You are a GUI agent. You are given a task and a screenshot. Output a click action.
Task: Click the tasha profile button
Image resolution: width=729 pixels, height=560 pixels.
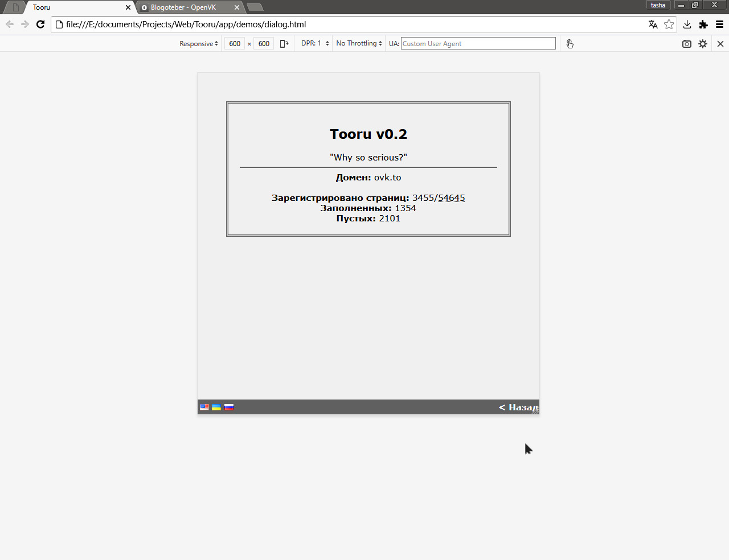pyautogui.click(x=658, y=5)
